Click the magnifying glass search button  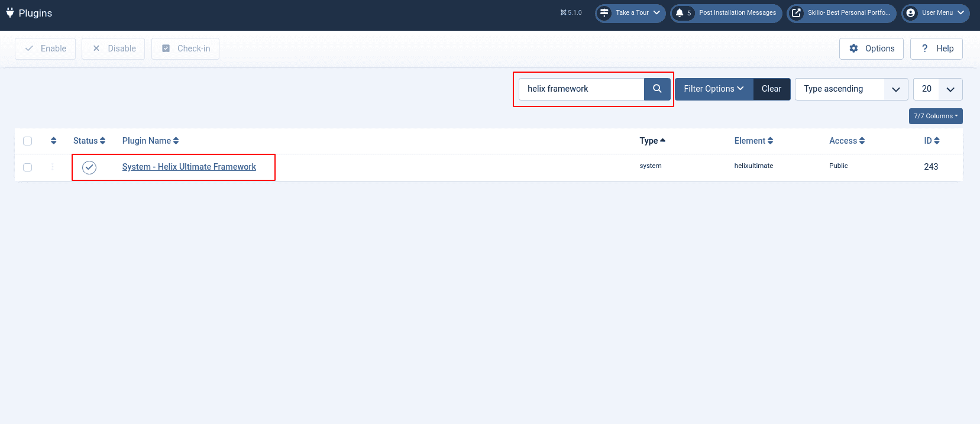tap(656, 89)
